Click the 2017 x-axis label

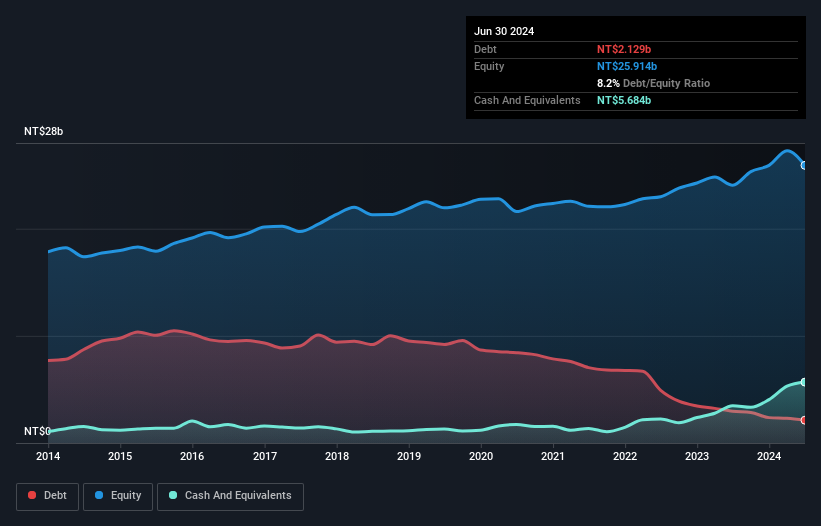click(x=265, y=456)
